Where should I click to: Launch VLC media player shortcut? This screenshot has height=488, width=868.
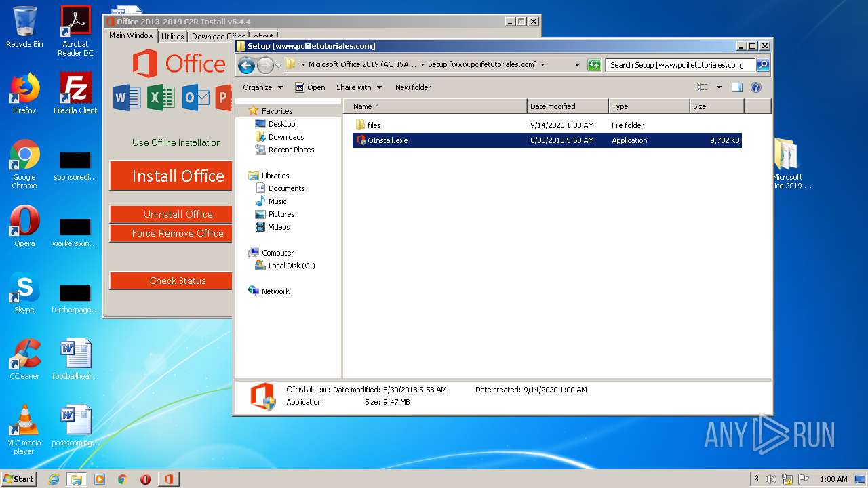pyautogui.click(x=24, y=430)
